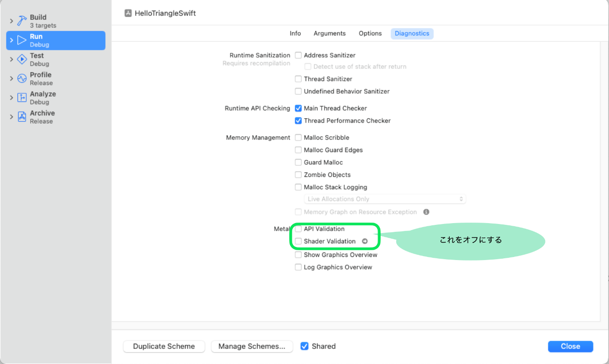Image resolution: width=609 pixels, height=364 pixels.
Task: Enable Log Graphics Overview checkbox
Action: tap(298, 267)
